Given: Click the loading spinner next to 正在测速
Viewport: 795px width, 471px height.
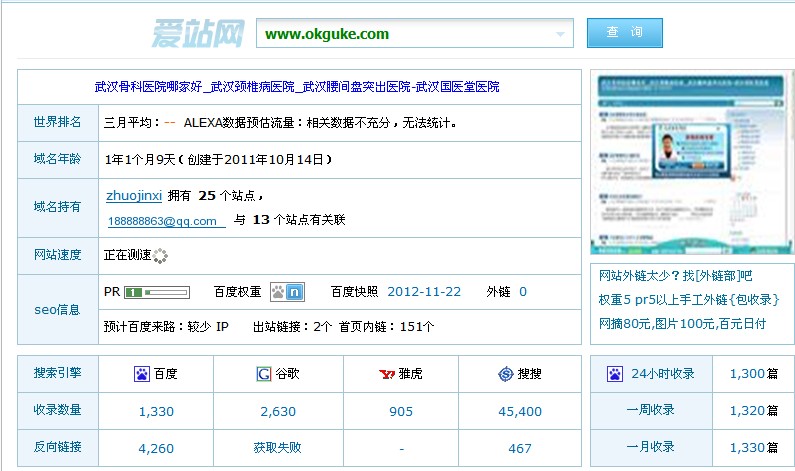Looking at the screenshot, I should 160,255.
